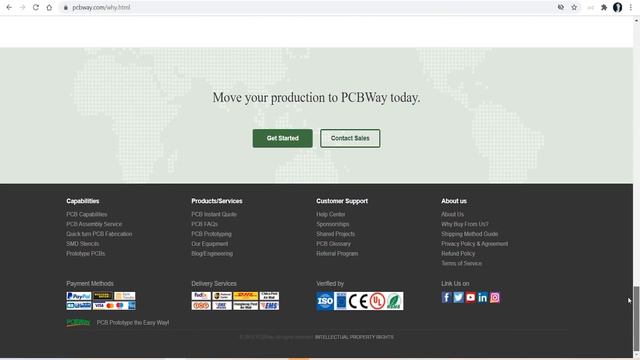This screenshot has height=360, width=640.
Task: Click the 'Move your production to PCBWay today.' heading
Action: pyautogui.click(x=316, y=98)
